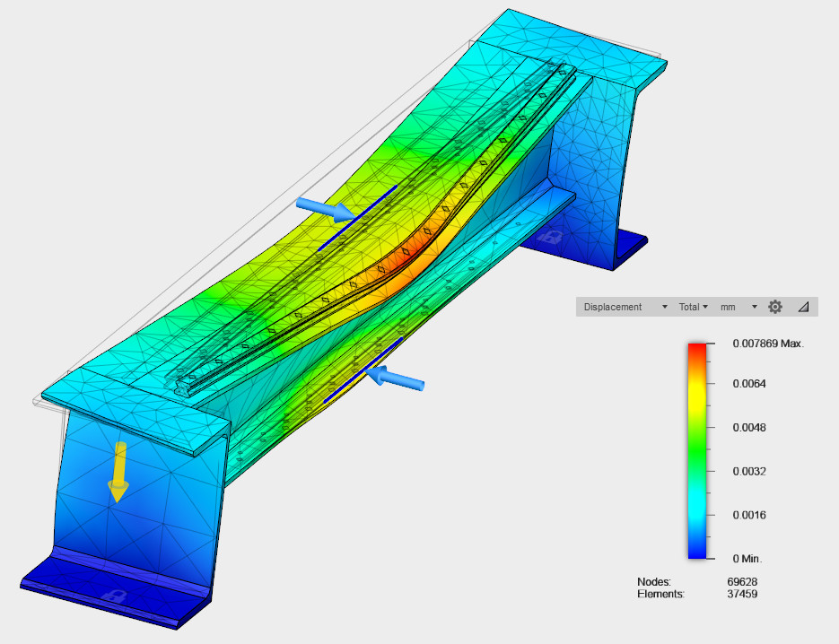Click the 0.0048 legend value

(x=749, y=427)
